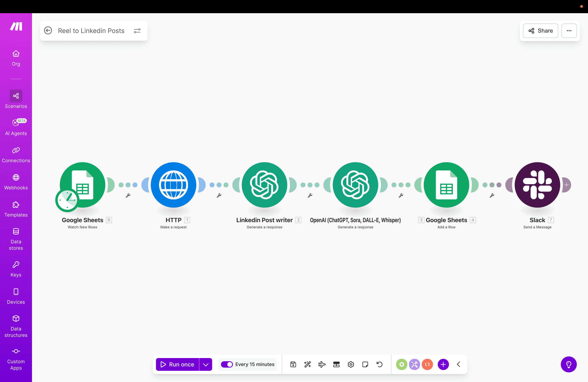Click the magic wand auto-align icon

[307, 364]
